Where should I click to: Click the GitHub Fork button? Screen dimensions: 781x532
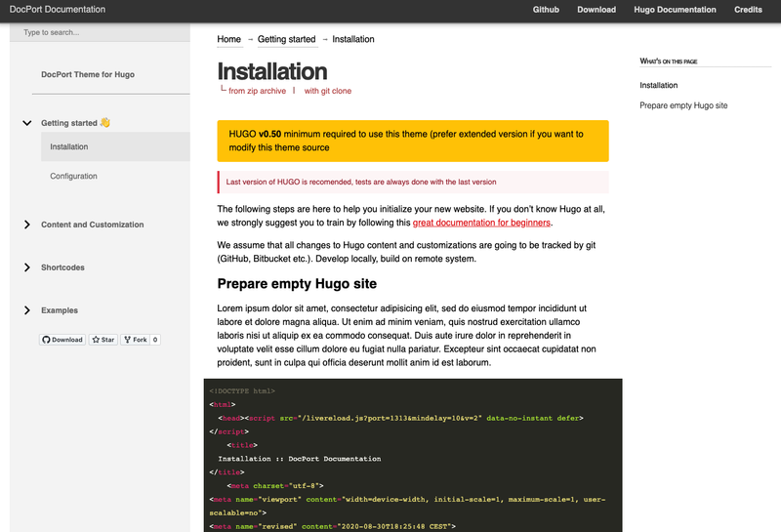click(x=136, y=340)
